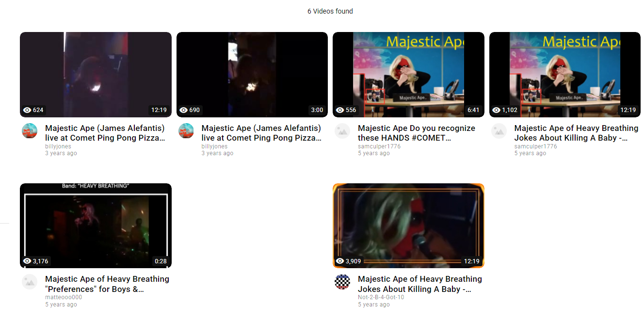Click the 12:19 duration badge on the 3,909-view video
This screenshot has width=644, height=322.
tap(472, 261)
